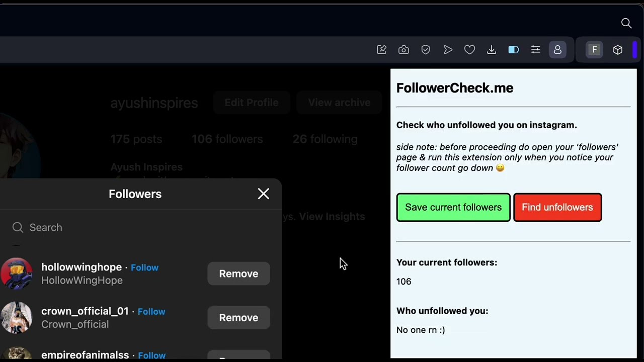Viewport: 644px width, 362px height.
Task: Click the FollowerCheck.me heading
Action: [455, 88]
